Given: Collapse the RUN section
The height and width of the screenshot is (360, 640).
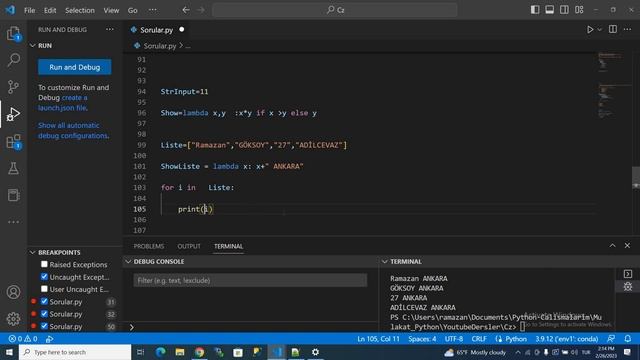Looking at the screenshot, I should tap(33, 45).
